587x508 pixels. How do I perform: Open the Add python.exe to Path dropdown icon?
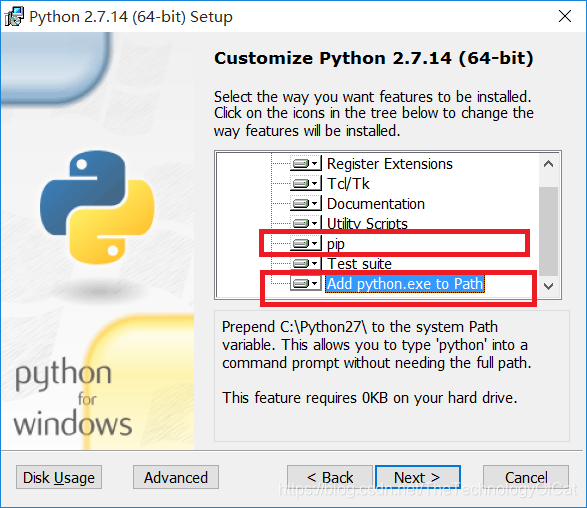[306, 283]
